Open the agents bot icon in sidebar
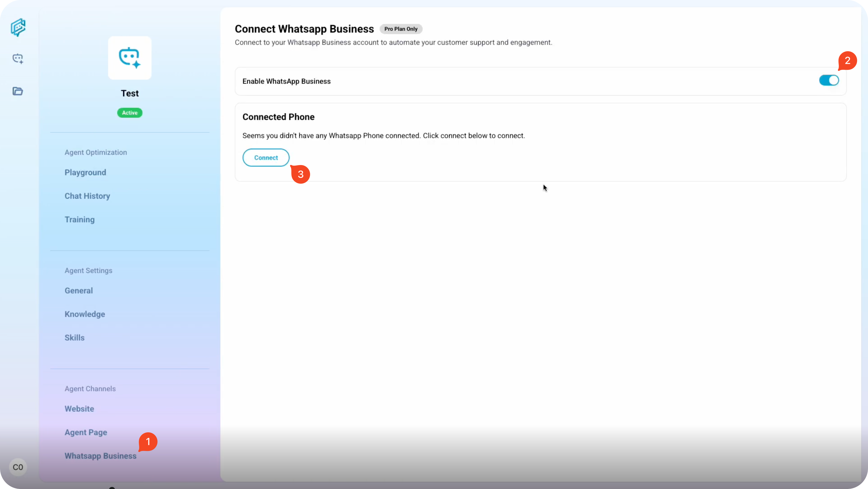 tap(18, 59)
